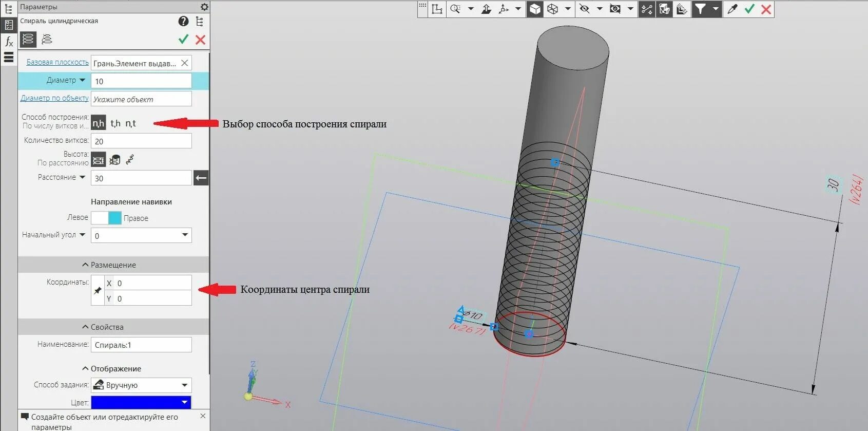Screen dimensions: 868x431
Task: Open the start angle value dropdown
Action: coord(185,235)
